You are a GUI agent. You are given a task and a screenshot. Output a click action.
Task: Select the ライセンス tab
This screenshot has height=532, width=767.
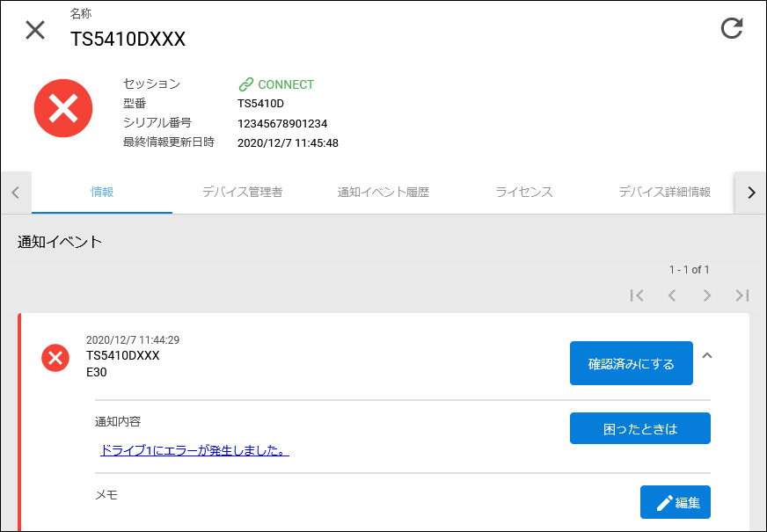[x=522, y=192]
